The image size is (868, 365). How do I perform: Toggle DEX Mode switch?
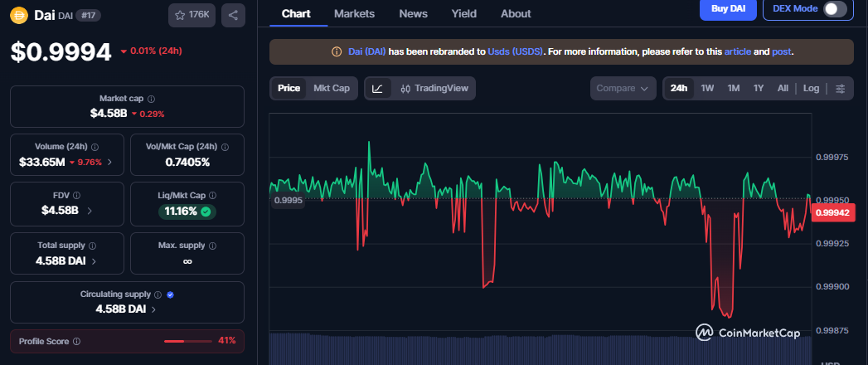(835, 9)
